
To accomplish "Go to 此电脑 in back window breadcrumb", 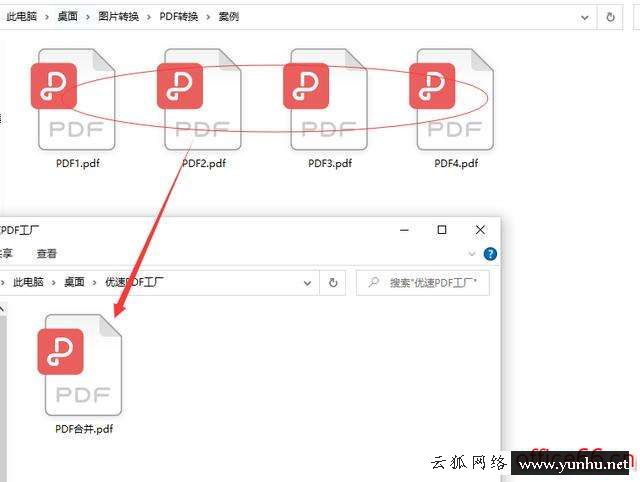I will coord(22,16).
